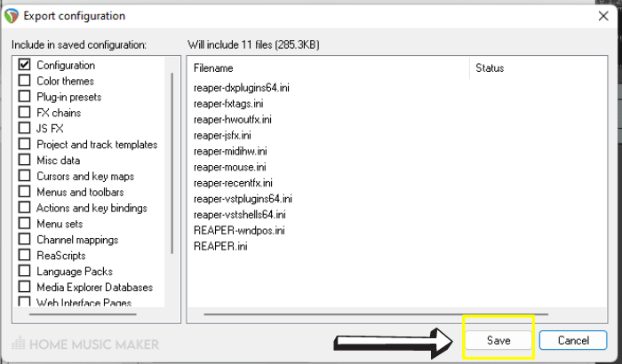
Task: Enable the Language Packs checkbox
Action: (25, 271)
